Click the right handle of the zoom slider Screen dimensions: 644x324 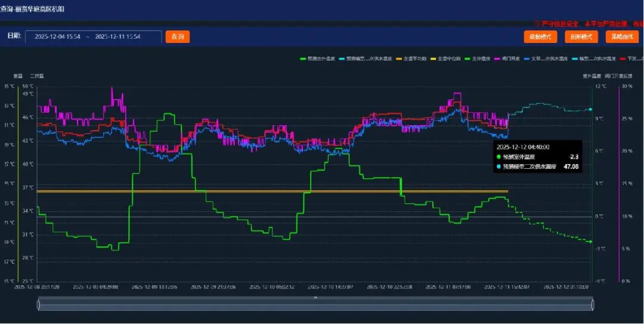click(x=592, y=305)
